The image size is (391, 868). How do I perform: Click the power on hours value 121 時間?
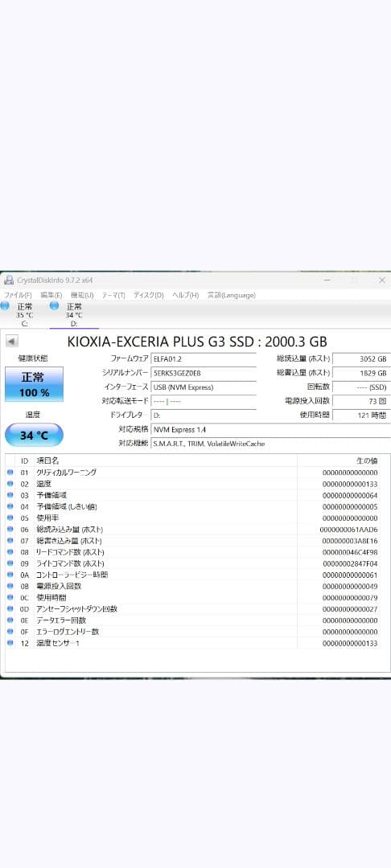click(362, 416)
